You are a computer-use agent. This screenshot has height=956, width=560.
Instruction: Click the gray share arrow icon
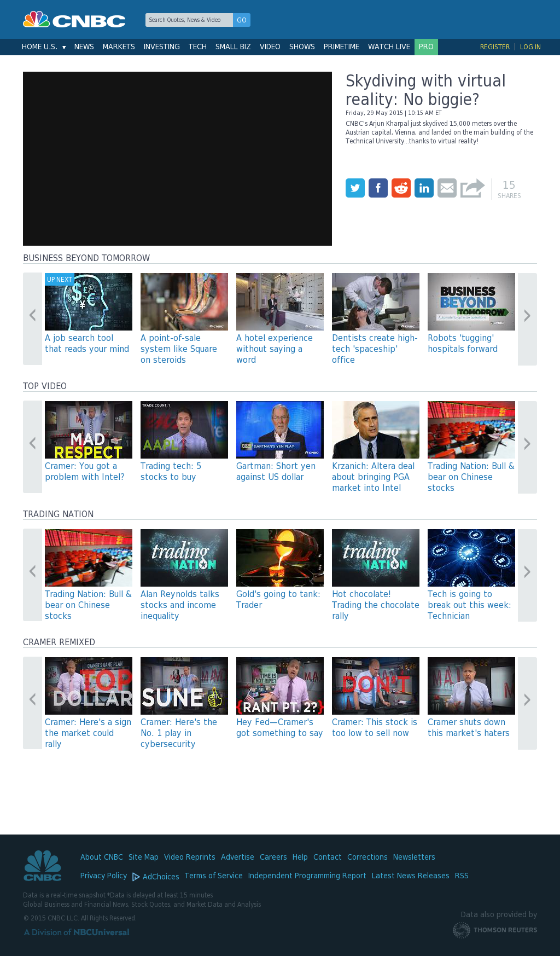point(472,188)
